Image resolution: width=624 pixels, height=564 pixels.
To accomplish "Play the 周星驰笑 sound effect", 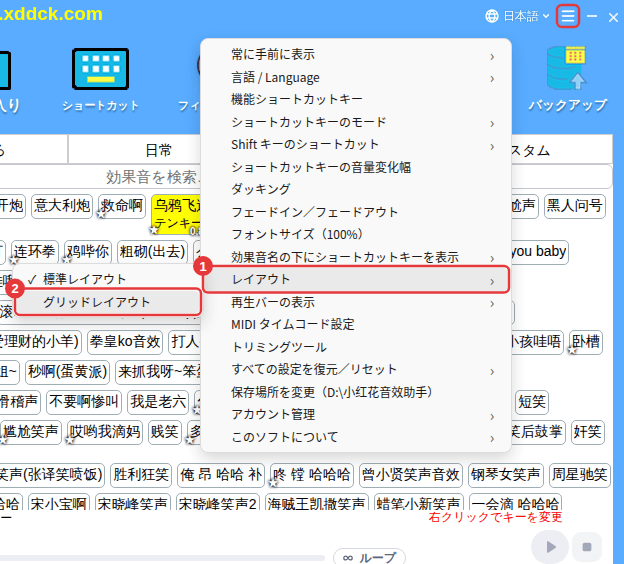I will point(579,475).
